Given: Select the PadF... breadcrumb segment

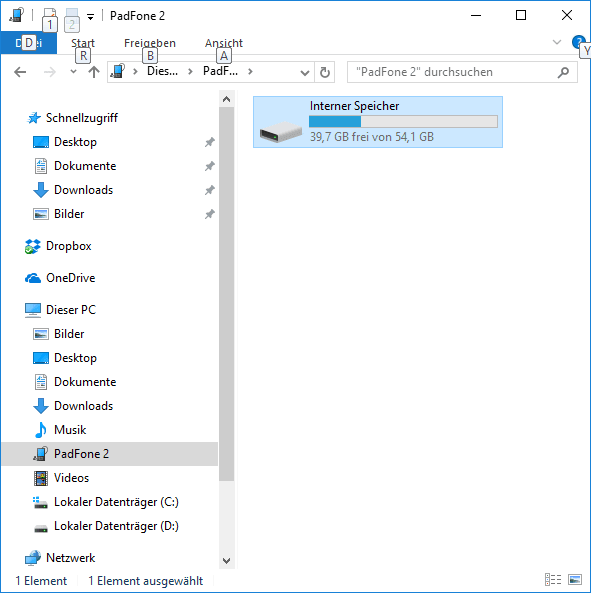Looking at the screenshot, I should [220, 71].
